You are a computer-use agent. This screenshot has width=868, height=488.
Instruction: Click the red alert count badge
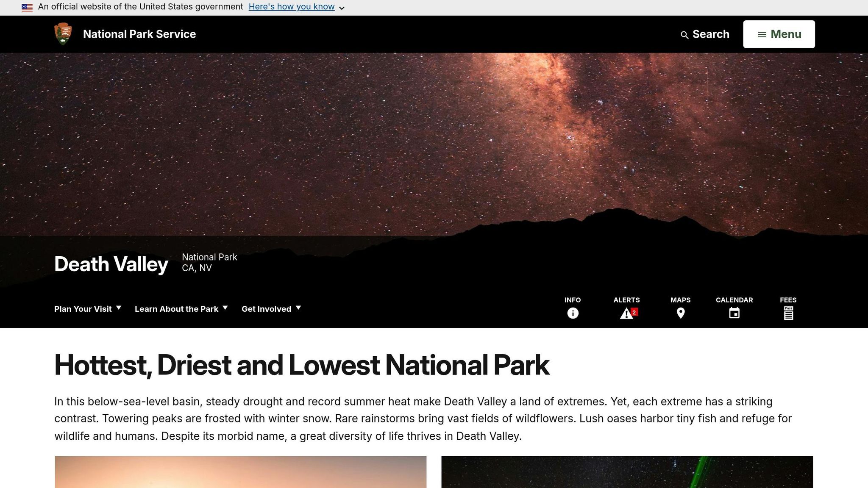click(634, 312)
